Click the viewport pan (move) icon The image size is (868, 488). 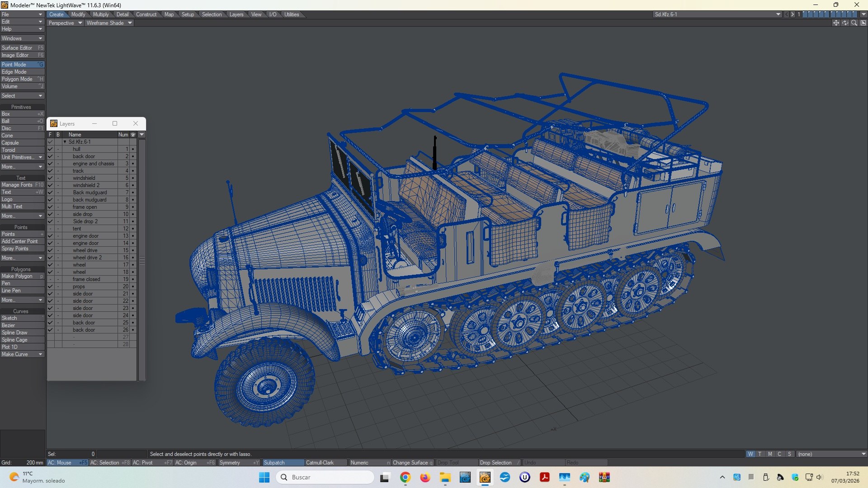836,23
